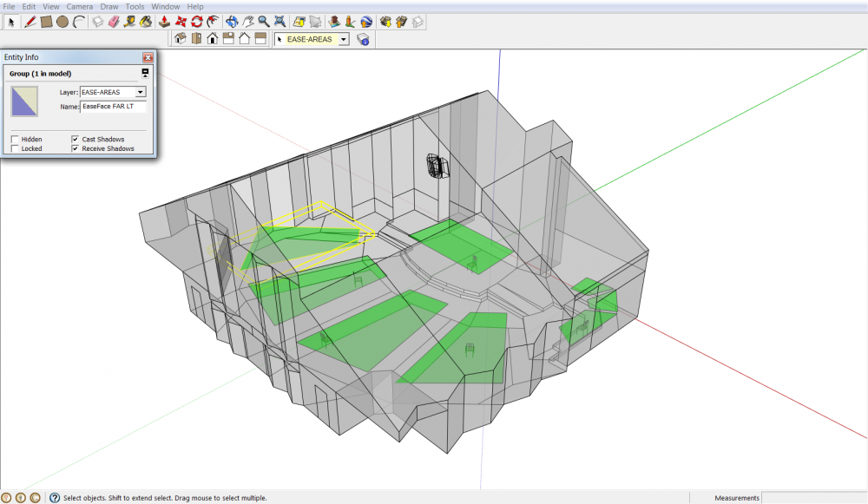Click the Measurements input box

click(814, 498)
